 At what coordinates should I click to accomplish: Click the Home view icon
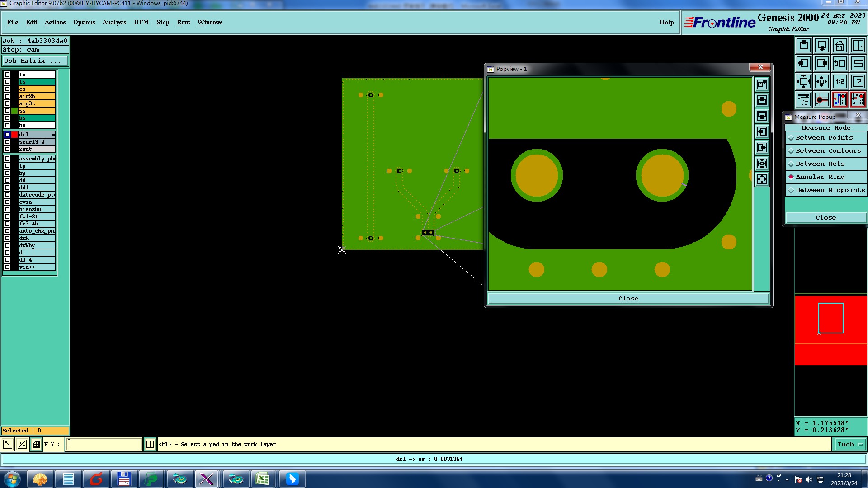tap(840, 45)
